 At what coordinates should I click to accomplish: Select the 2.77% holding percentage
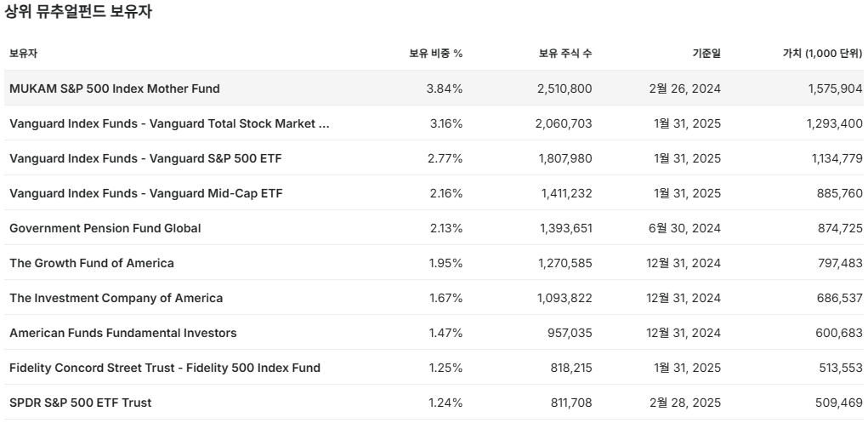coord(445,158)
